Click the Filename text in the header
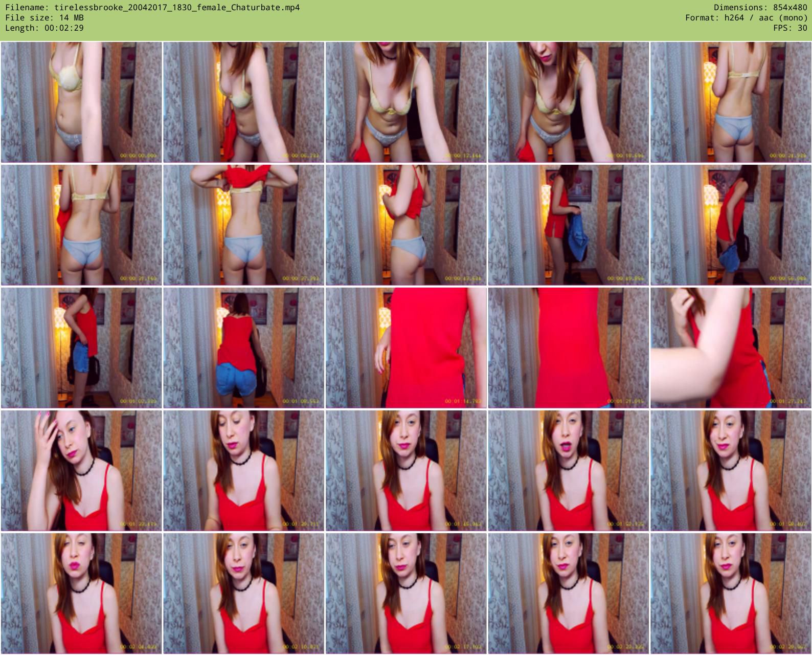This screenshot has width=812, height=655. 152,8
